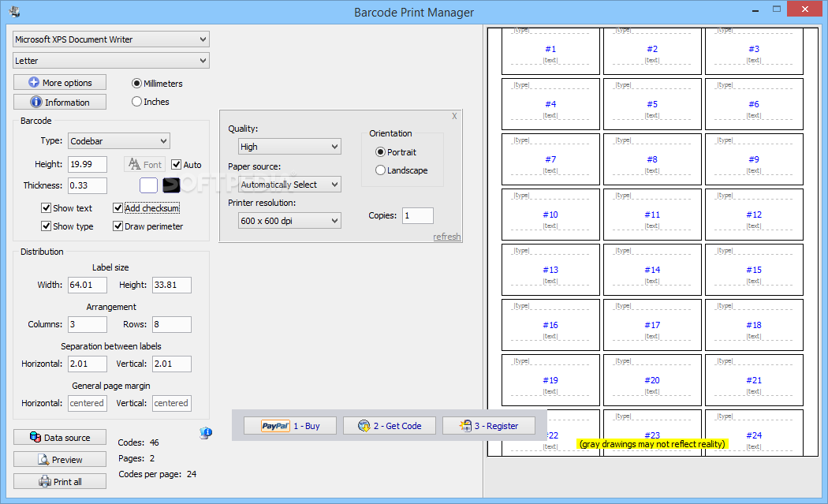Click the 2 - Get Code button

click(390, 426)
